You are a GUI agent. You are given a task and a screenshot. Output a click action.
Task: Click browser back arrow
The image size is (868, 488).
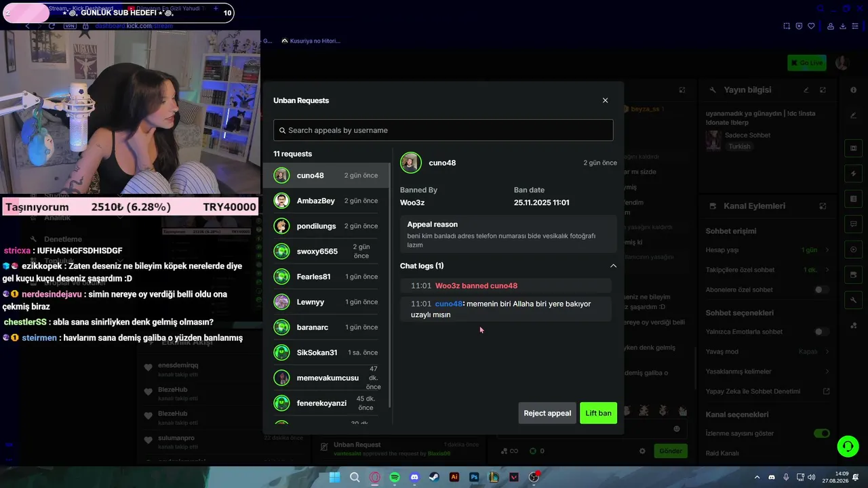[27, 26]
